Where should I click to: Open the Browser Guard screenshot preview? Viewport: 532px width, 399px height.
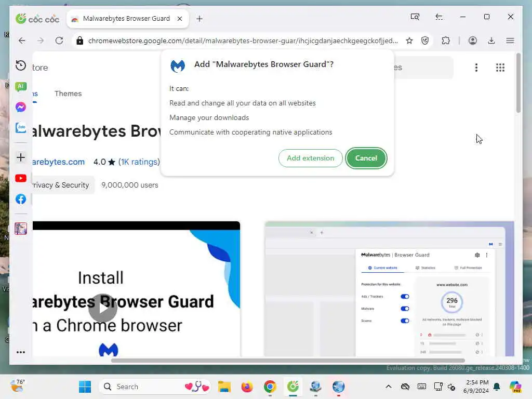(x=389, y=289)
